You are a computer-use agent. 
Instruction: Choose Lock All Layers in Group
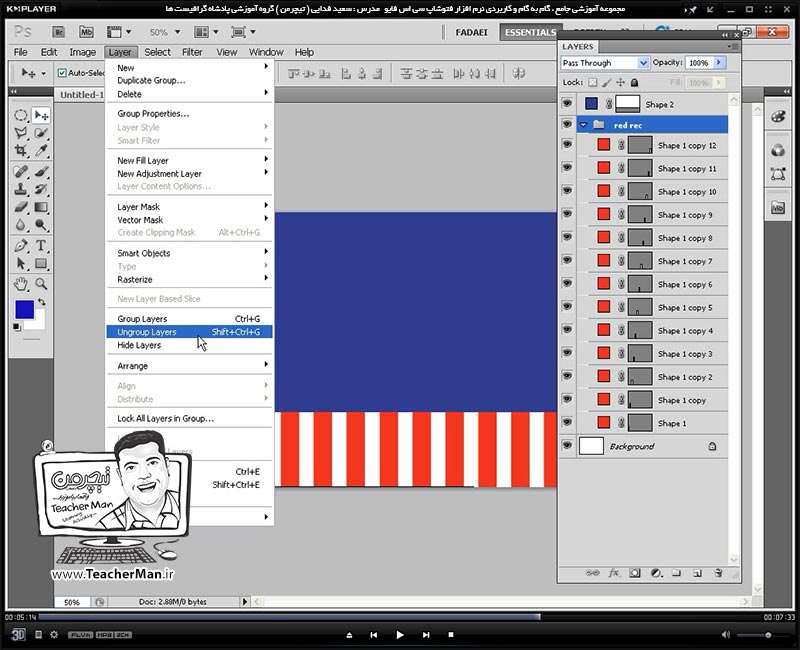point(189,418)
